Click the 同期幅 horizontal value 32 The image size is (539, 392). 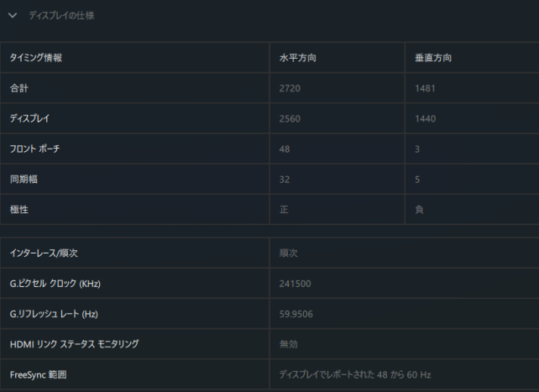(x=285, y=179)
